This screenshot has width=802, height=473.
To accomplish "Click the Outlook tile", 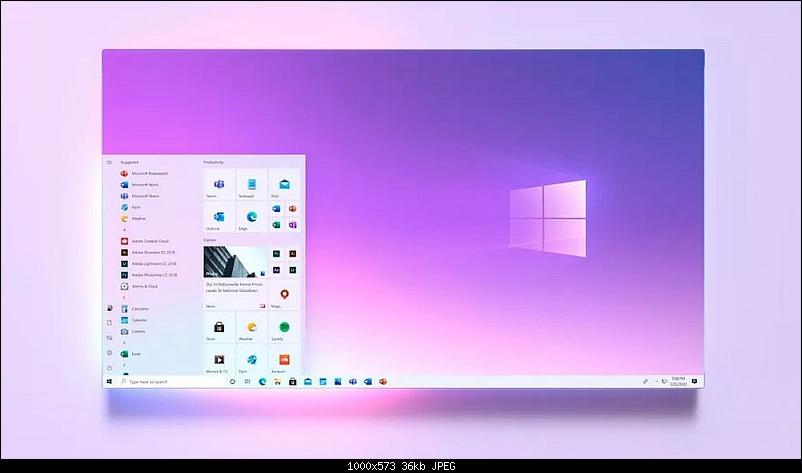I will [x=219, y=217].
